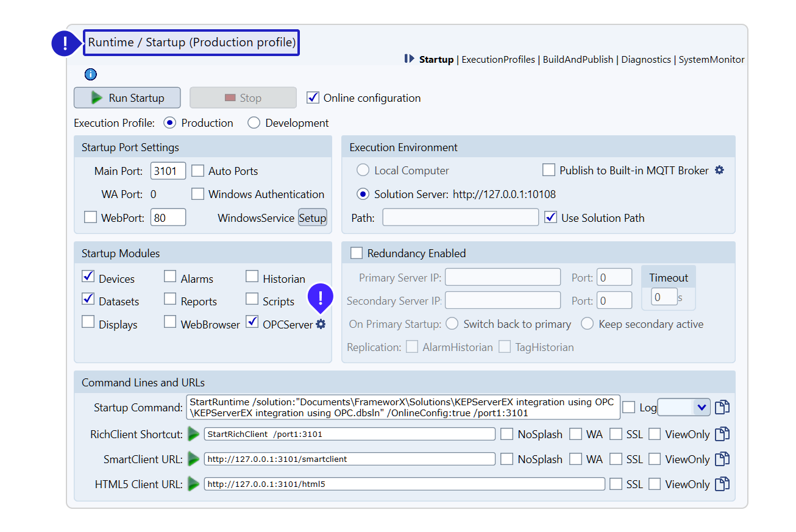Screen dimensions: 796x532
Task: Copy the SmartClient URL
Action: pyautogui.click(x=722, y=459)
